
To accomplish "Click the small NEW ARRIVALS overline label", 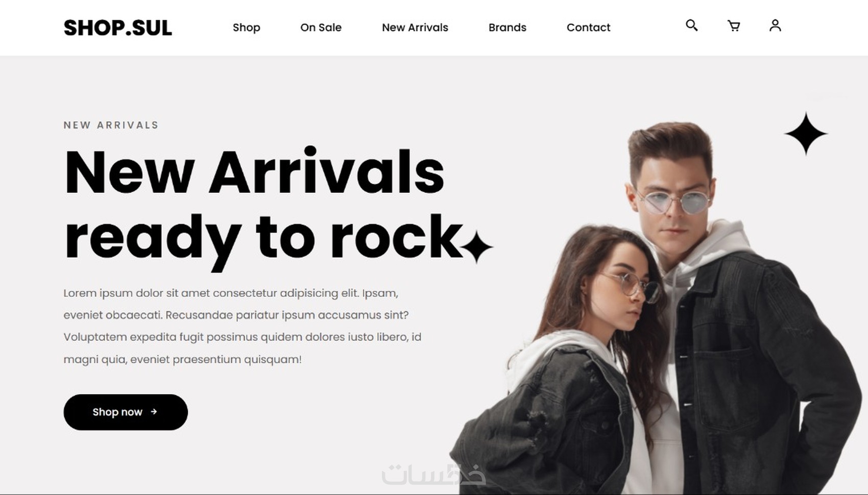I will click(111, 125).
